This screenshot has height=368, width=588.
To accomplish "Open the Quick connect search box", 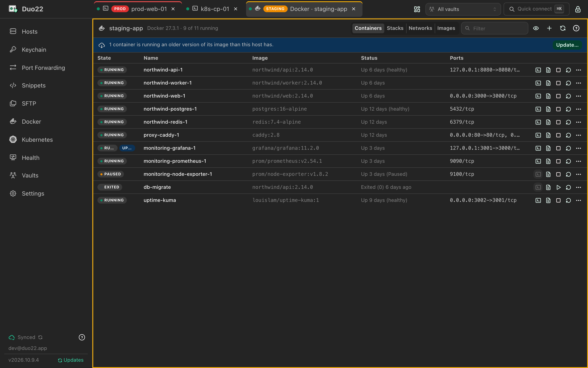I will [x=536, y=9].
